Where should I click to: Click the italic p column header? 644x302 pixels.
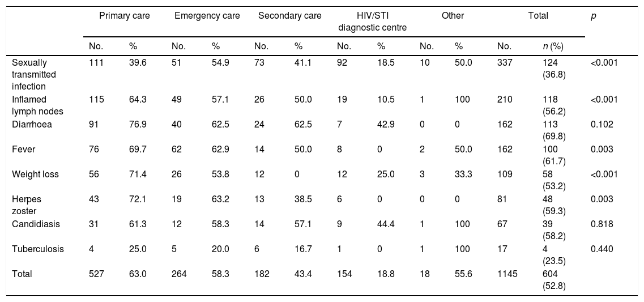(593, 16)
